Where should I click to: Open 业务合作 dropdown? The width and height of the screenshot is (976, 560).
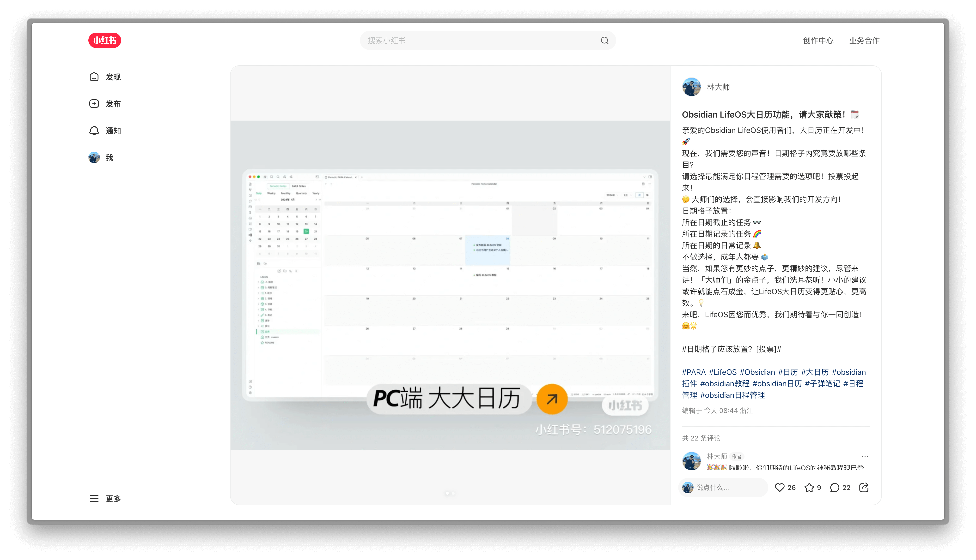[x=864, y=40]
